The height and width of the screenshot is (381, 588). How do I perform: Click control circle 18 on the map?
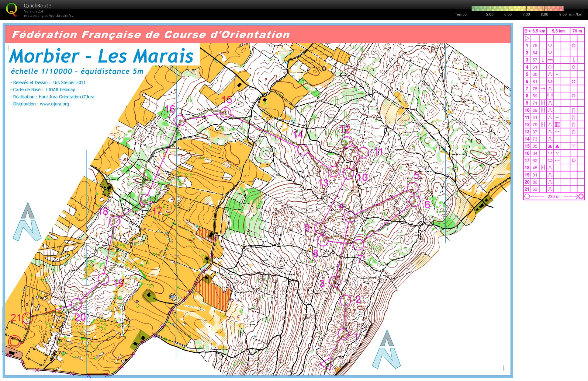coord(115,221)
